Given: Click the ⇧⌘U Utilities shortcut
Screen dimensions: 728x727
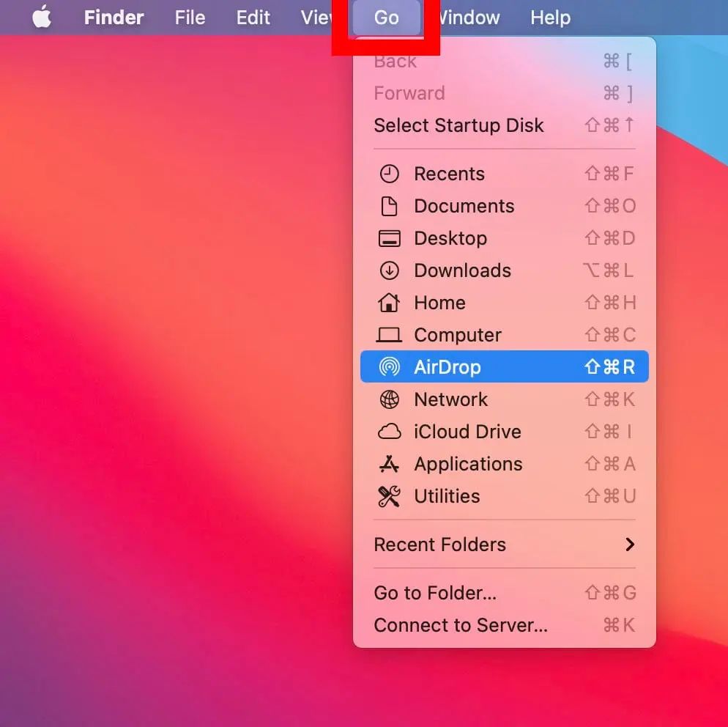Looking at the screenshot, I should point(609,496).
